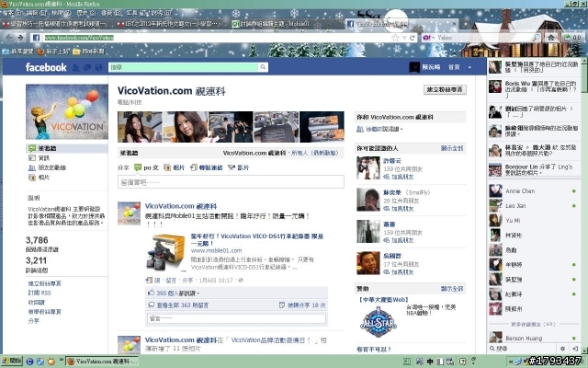Reload the page with refresh icon
The height and width of the screenshot is (368, 588).
413,38
